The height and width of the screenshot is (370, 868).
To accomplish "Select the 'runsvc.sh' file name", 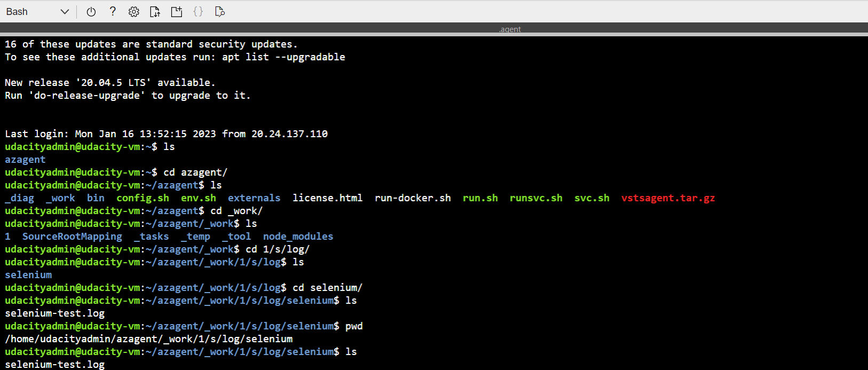I will coord(536,198).
